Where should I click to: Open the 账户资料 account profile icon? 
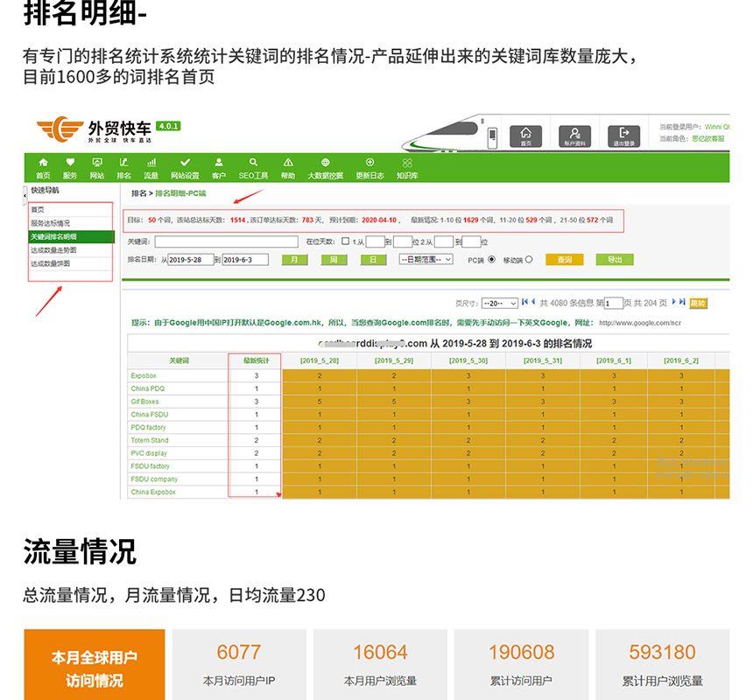(574, 135)
